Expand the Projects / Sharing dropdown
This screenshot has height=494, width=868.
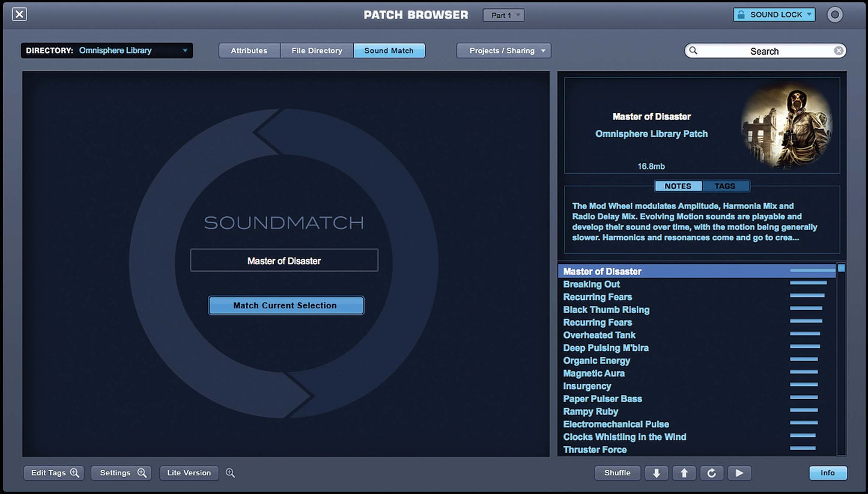click(x=503, y=50)
